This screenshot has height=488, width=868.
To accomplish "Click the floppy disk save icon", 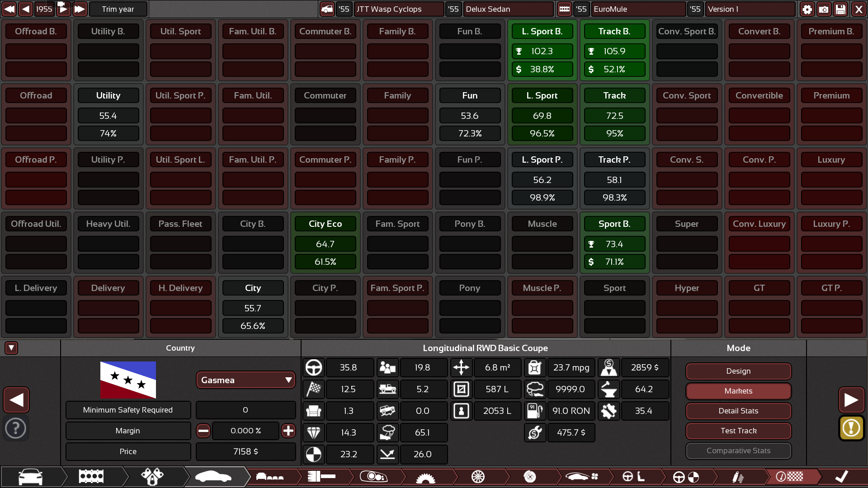I will (840, 9).
